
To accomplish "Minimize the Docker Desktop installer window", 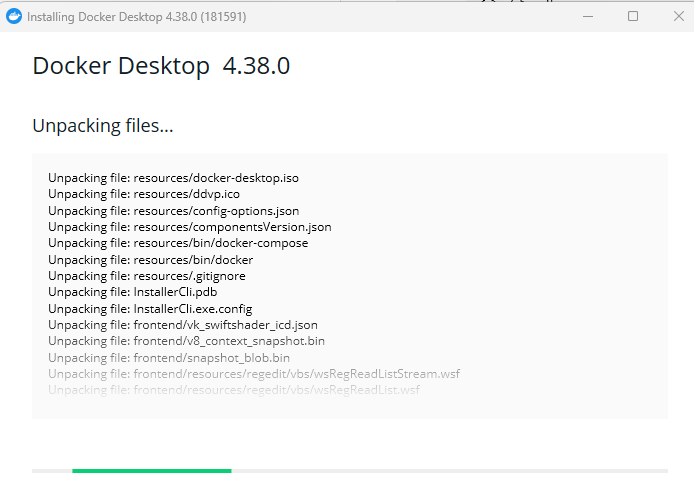I will coord(588,16).
